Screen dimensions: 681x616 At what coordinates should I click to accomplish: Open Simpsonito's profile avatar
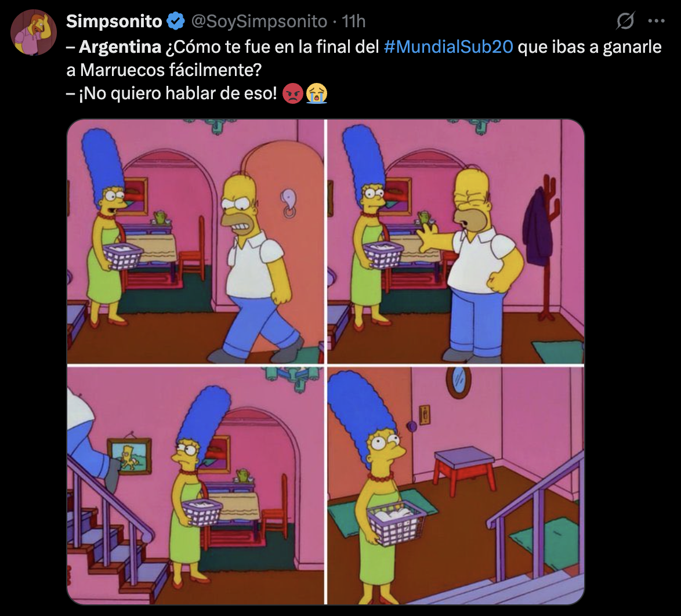pos(34,32)
